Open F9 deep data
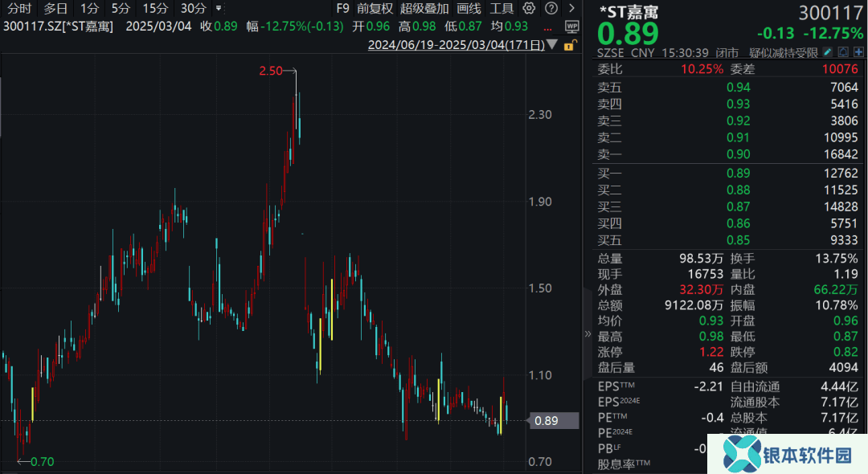This screenshot has width=868, height=474. coord(342,8)
